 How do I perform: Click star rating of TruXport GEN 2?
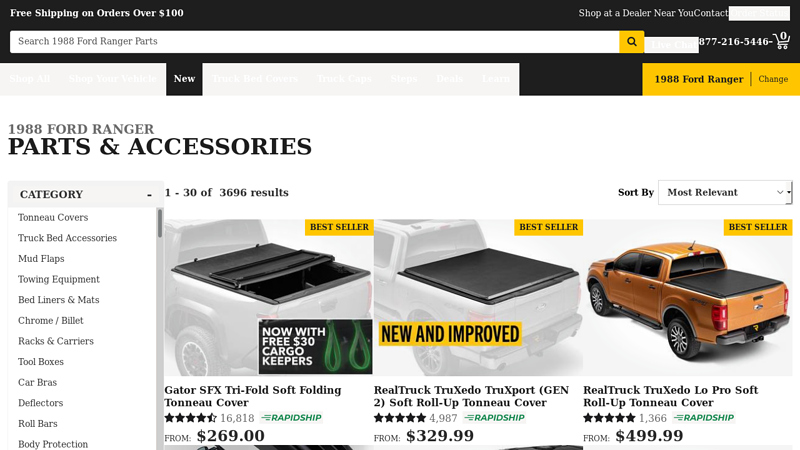pyautogui.click(x=400, y=418)
